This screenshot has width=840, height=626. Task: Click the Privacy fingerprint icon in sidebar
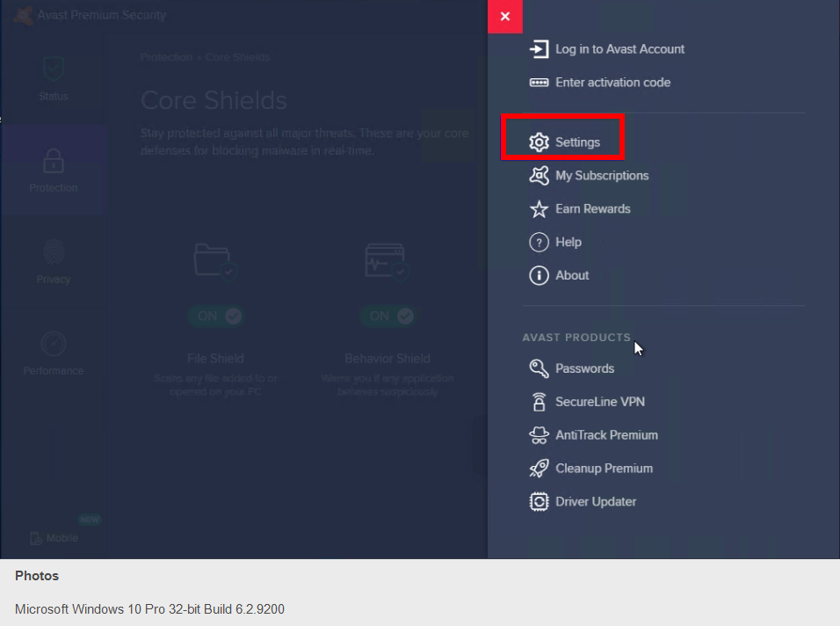[54, 252]
